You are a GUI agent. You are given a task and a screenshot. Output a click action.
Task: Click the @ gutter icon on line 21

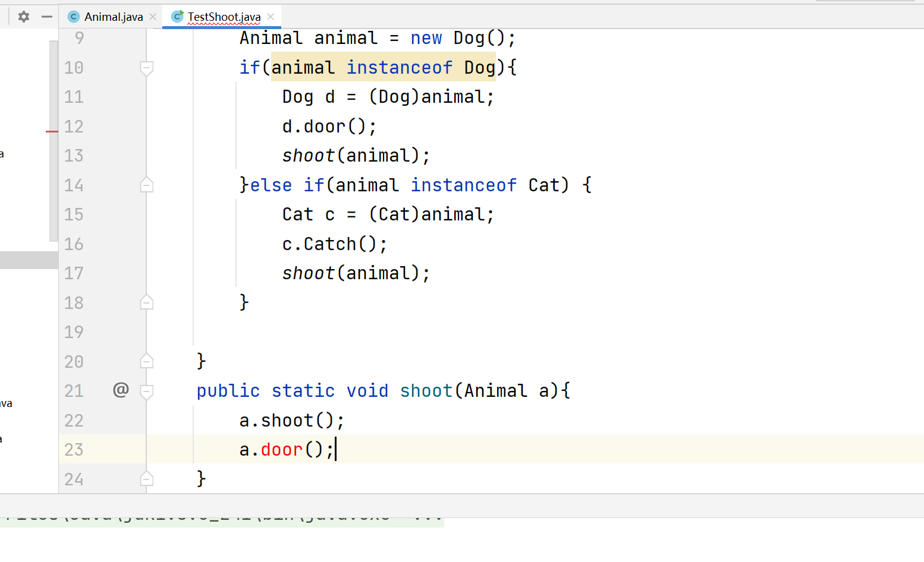click(121, 390)
